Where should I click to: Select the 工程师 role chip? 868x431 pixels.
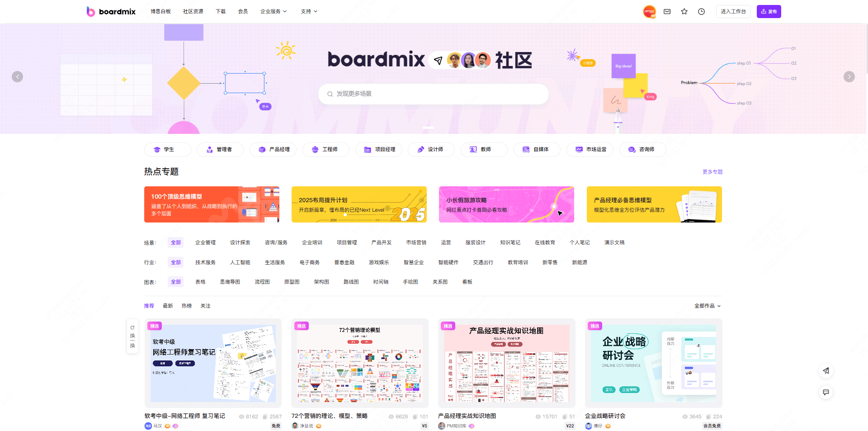click(x=325, y=149)
